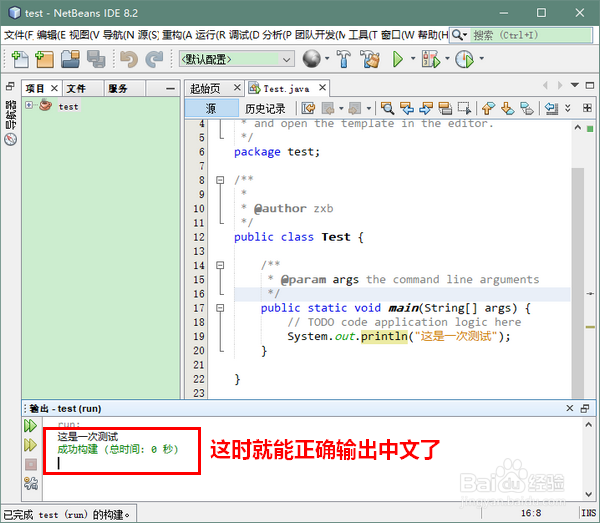Run the project with green play icon
Viewport: 600px width, 523px height.
point(398,59)
